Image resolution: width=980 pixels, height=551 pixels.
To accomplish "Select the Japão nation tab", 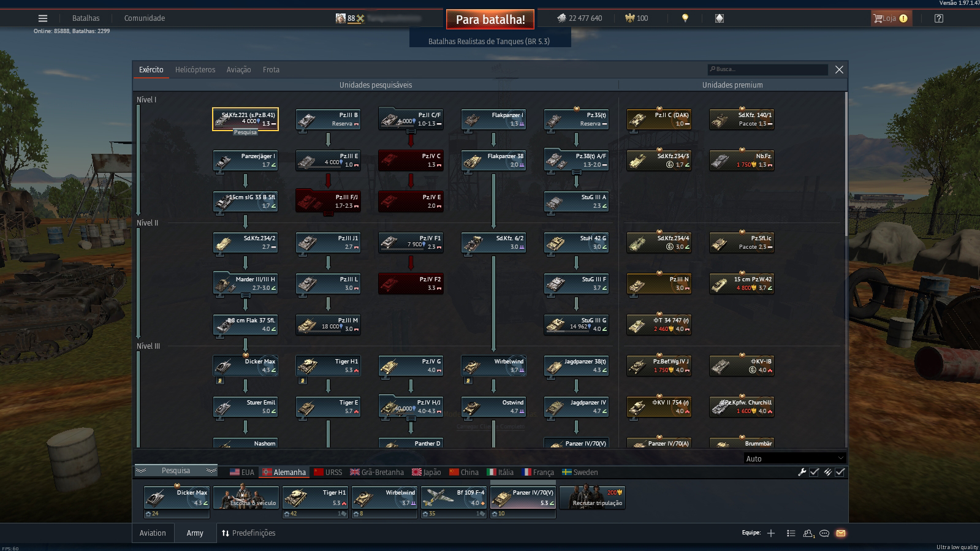I will (426, 473).
